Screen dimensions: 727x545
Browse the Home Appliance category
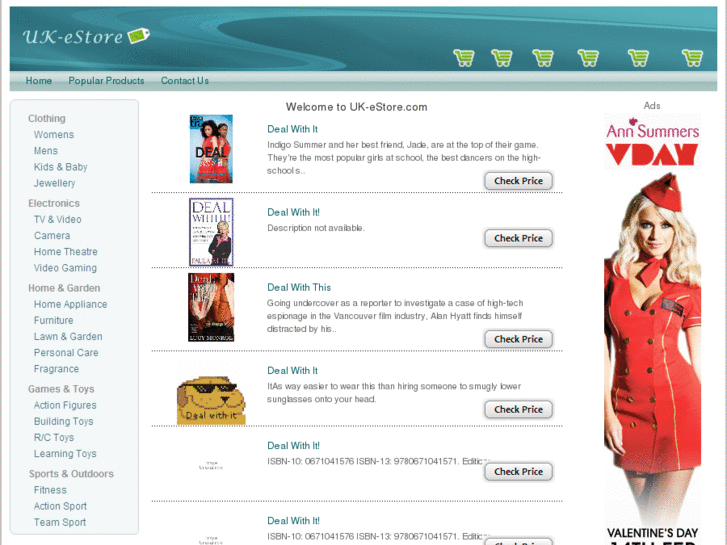point(70,304)
